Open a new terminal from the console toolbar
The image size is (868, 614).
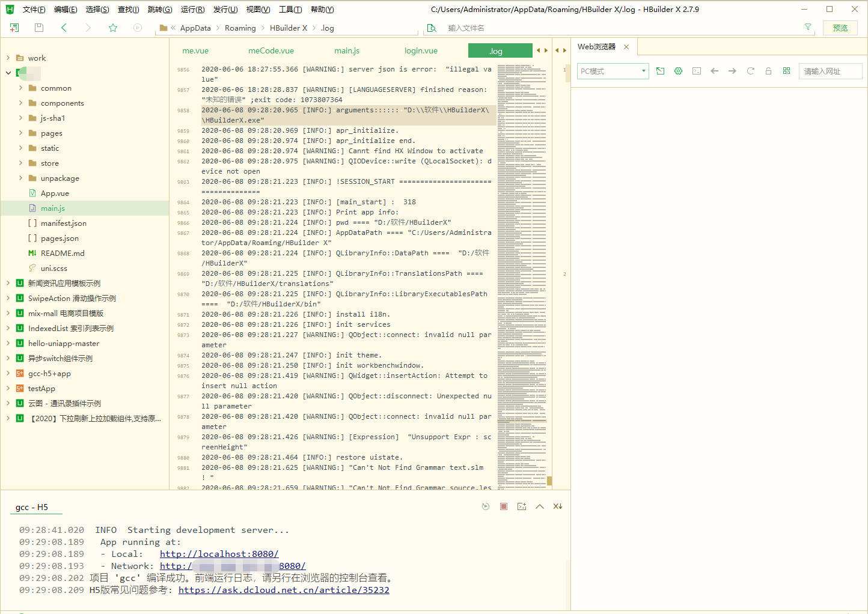(x=522, y=506)
